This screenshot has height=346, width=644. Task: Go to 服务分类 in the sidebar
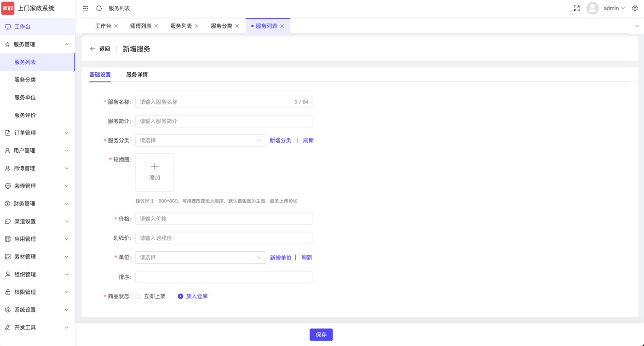(x=37, y=80)
